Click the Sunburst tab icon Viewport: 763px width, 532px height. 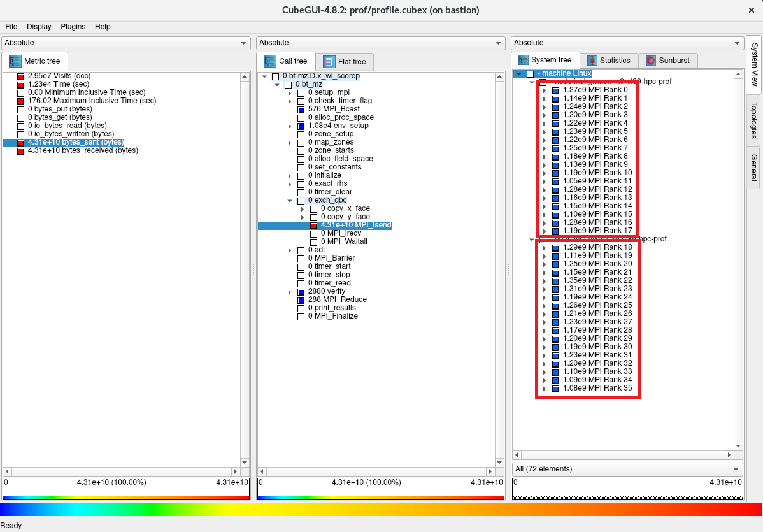pos(651,61)
